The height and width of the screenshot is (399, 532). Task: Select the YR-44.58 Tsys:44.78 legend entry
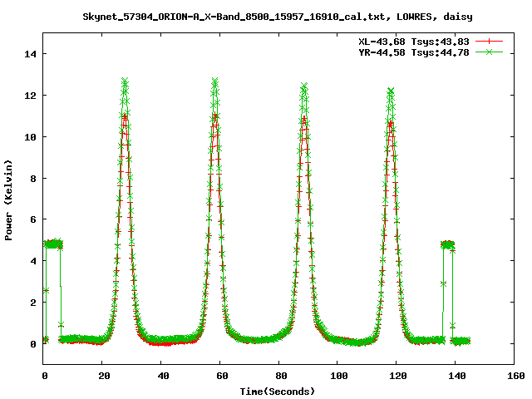pyautogui.click(x=414, y=52)
